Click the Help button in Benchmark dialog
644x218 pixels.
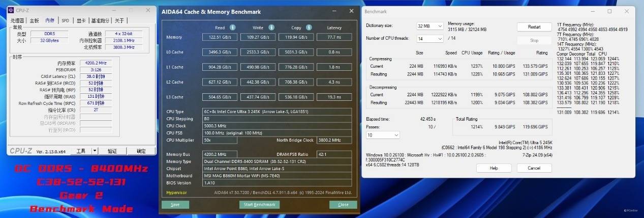click(x=493, y=168)
